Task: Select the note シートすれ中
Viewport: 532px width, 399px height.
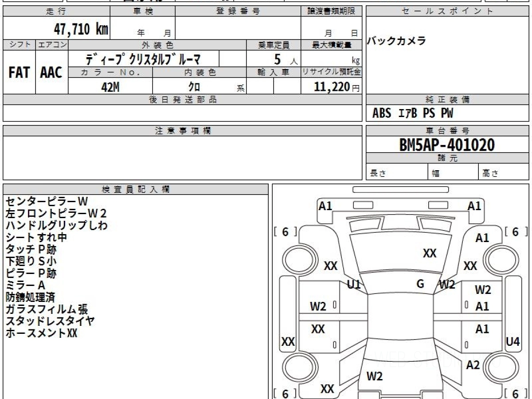Action: click(36, 237)
